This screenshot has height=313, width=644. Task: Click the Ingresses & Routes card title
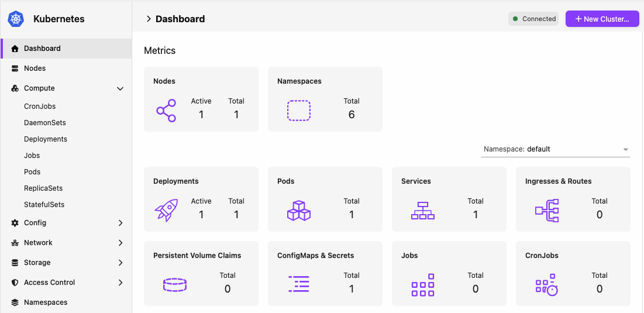pos(559,181)
